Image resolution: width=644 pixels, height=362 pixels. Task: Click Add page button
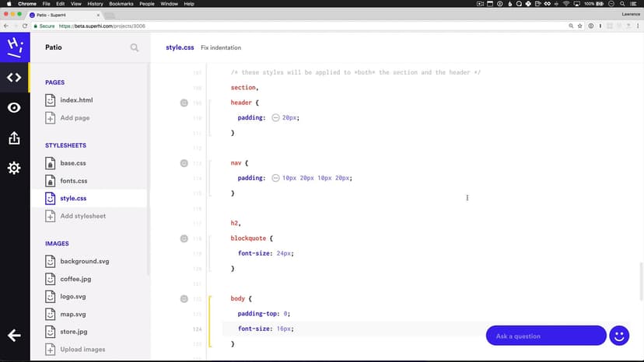pyautogui.click(x=75, y=118)
